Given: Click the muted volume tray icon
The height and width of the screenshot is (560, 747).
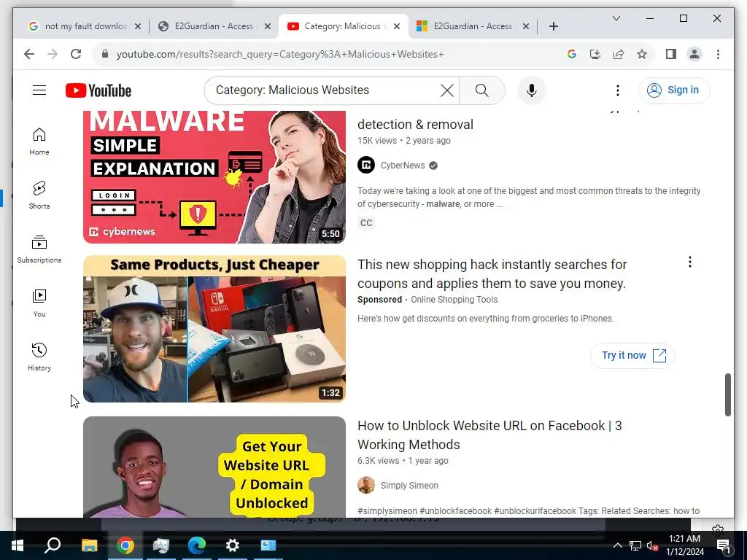Looking at the screenshot, I should point(652,545).
